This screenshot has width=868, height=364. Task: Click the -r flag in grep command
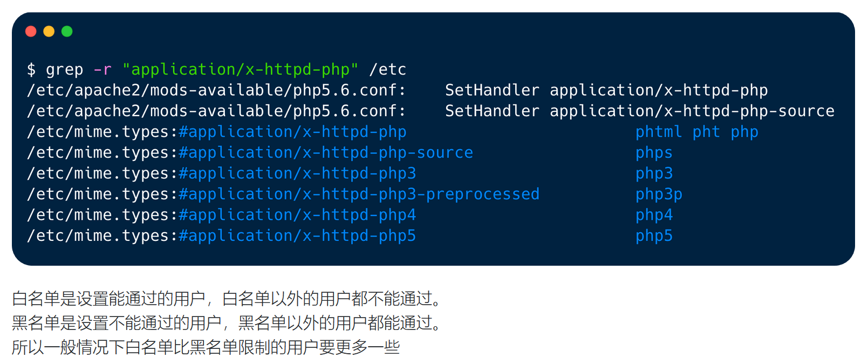(102, 70)
